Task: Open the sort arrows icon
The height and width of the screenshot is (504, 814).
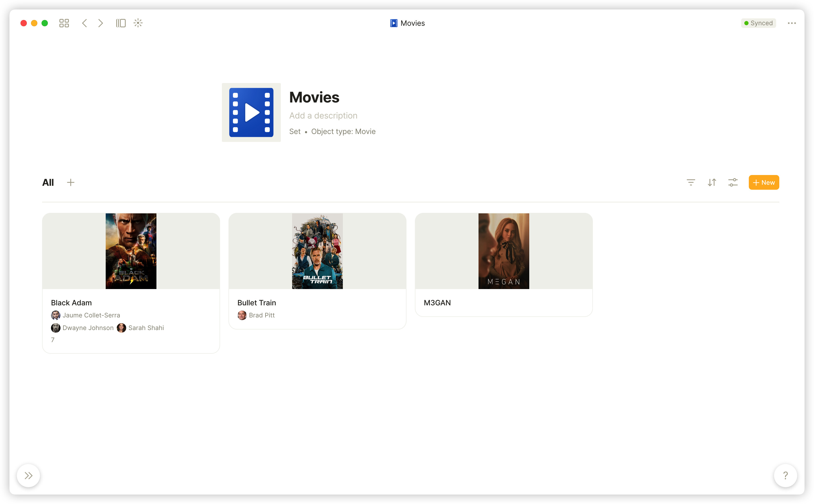Action: pyautogui.click(x=712, y=182)
